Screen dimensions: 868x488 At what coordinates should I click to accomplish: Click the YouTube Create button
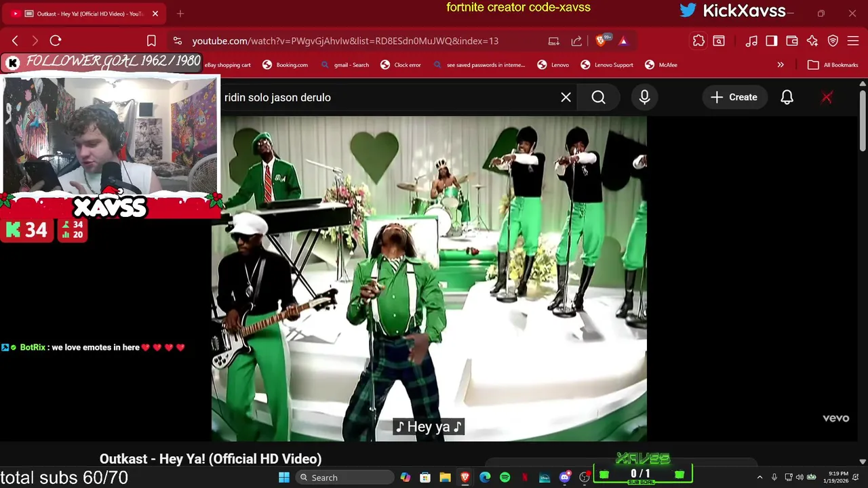pos(734,97)
